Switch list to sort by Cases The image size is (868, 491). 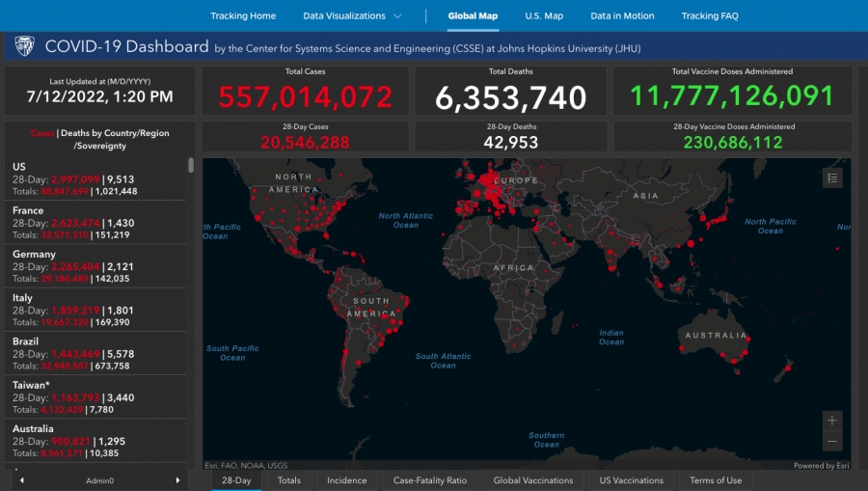point(41,133)
